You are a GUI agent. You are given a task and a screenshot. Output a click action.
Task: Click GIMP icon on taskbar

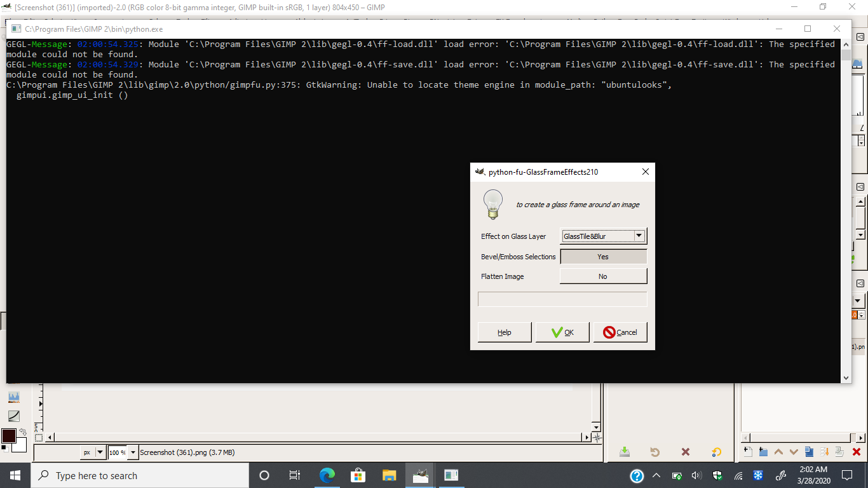click(x=421, y=475)
